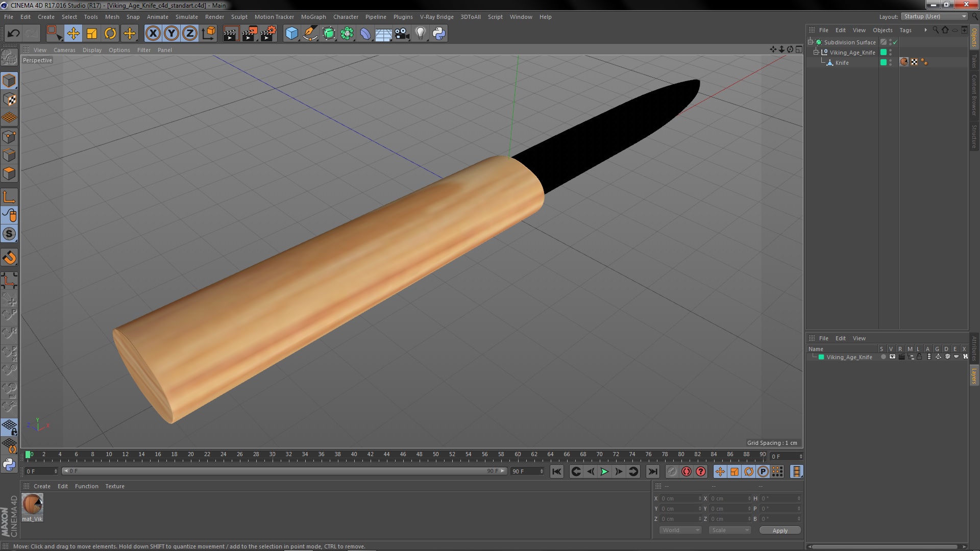Open the viewport Display menu
This screenshot has height=551, width=980.
92,50
